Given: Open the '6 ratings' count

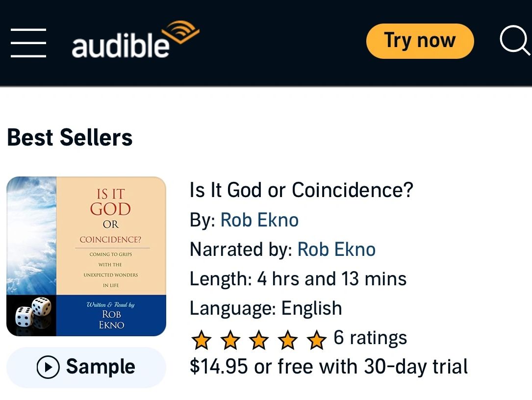Looking at the screenshot, I should tap(370, 338).
